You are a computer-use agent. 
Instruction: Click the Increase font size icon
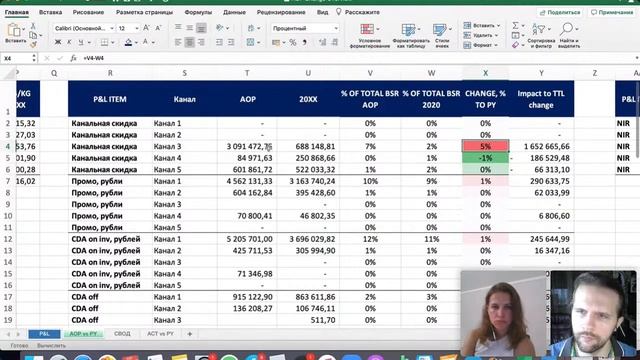146,28
